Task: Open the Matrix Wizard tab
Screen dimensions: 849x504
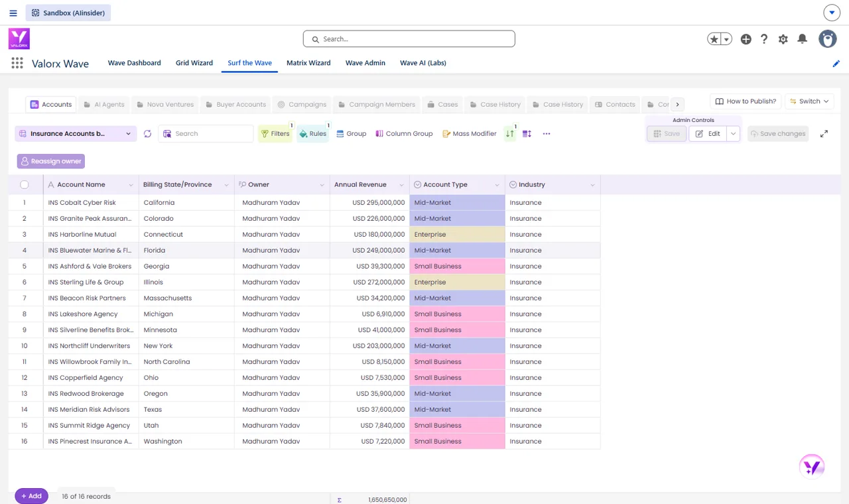Action: (308, 63)
